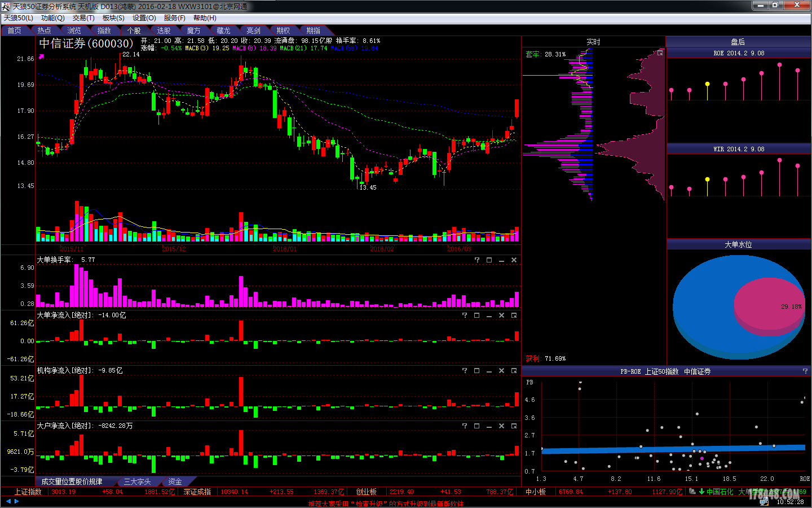Screen dimensions: 812x508
Task: Click the 创业板 status bar entry
Action: pos(367,492)
